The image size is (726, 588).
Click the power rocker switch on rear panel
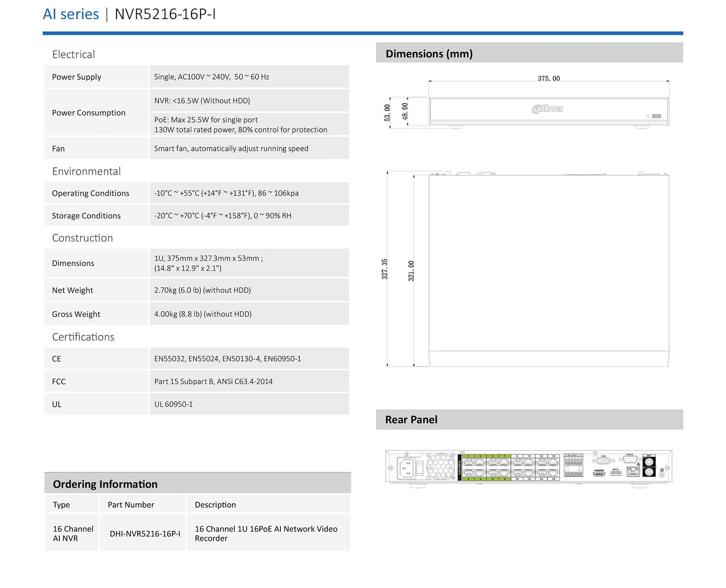[x=420, y=468]
